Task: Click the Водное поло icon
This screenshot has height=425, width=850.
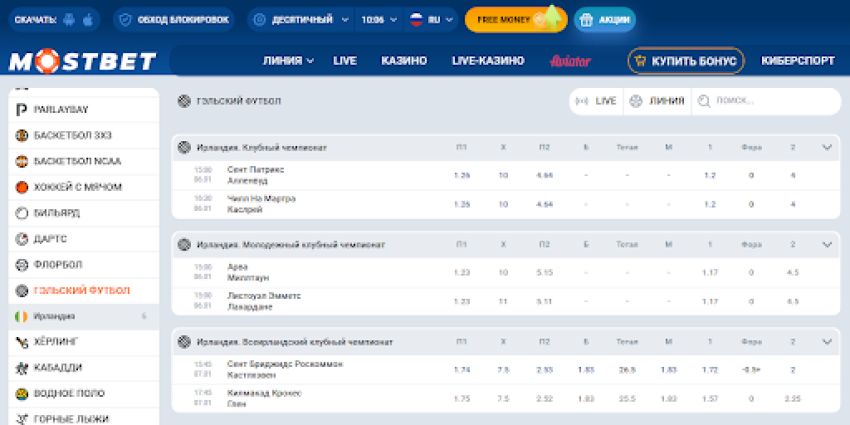Action: (x=22, y=394)
